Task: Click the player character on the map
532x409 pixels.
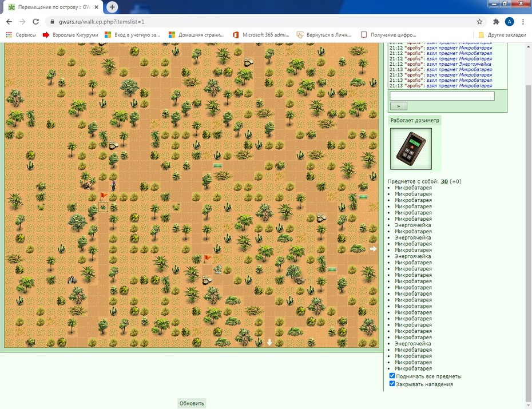Action: (114, 185)
